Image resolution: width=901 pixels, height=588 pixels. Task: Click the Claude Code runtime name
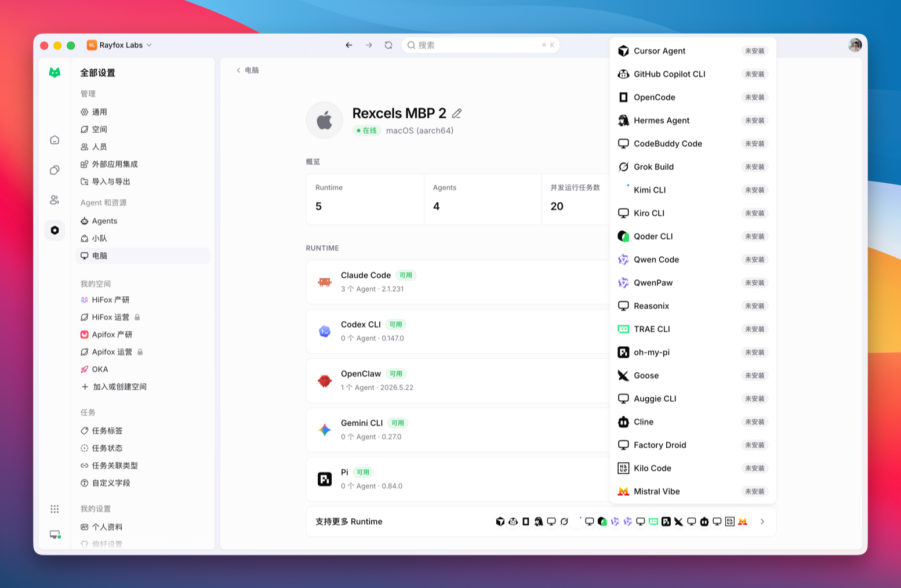coord(366,275)
